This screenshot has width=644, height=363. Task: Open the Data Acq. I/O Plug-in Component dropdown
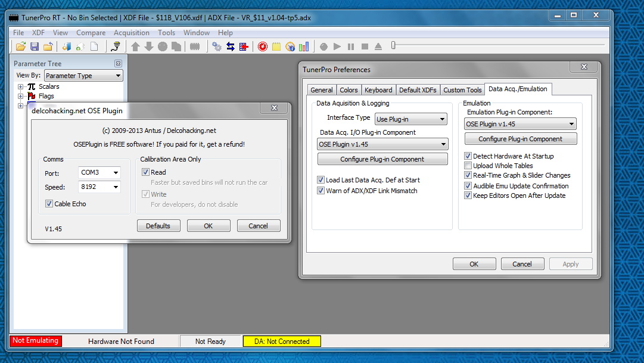382,144
